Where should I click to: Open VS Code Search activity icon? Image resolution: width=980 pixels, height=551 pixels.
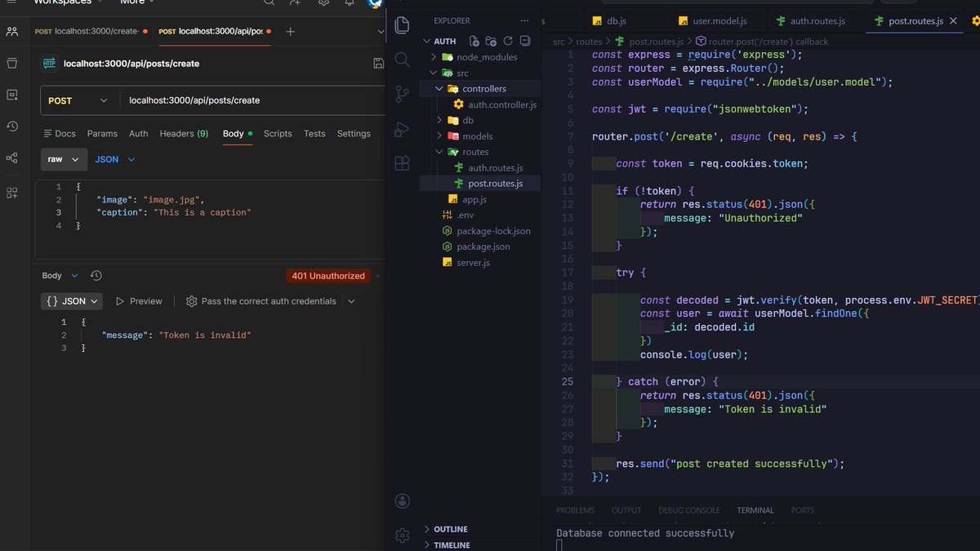(402, 60)
